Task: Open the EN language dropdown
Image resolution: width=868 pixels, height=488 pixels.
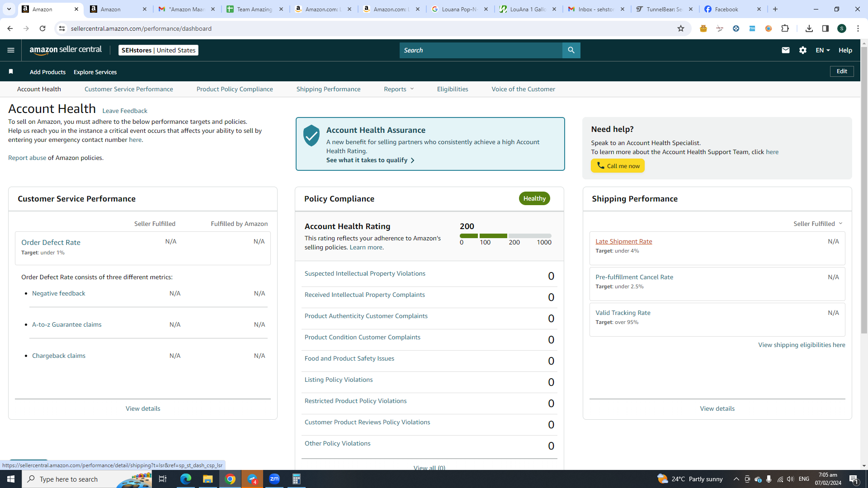Action: point(822,50)
